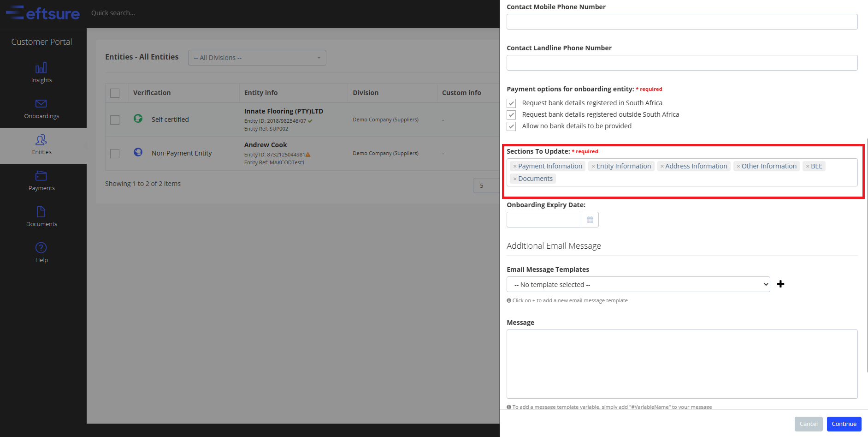Click into the Message text area

682,364
